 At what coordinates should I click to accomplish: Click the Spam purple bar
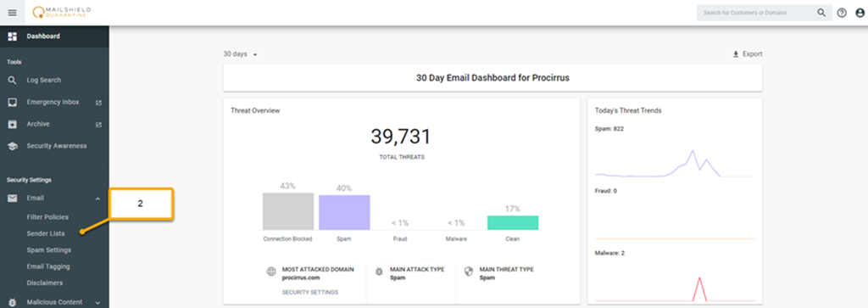click(x=344, y=212)
